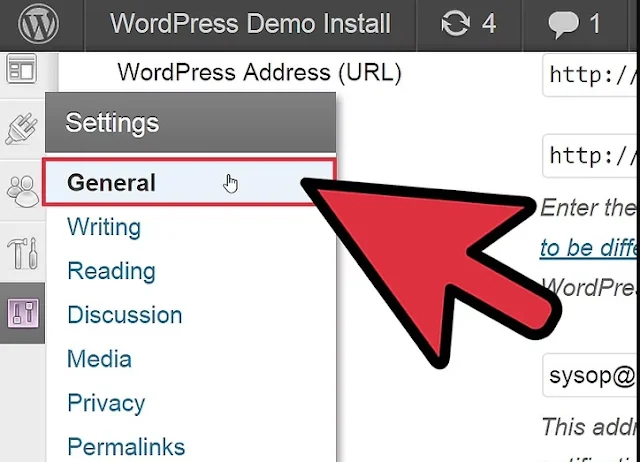
Task: Open the Privacy settings page
Action: pyautogui.click(x=106, y=403)
